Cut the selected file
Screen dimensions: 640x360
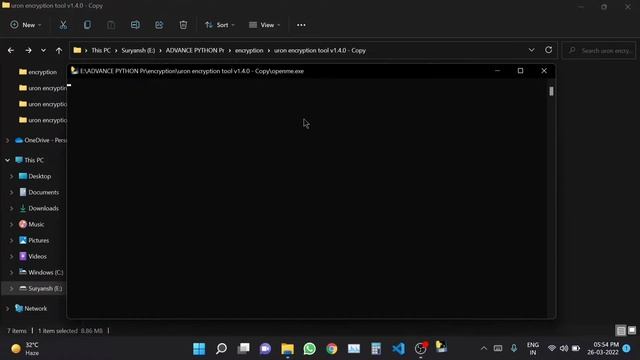(63, 25)
